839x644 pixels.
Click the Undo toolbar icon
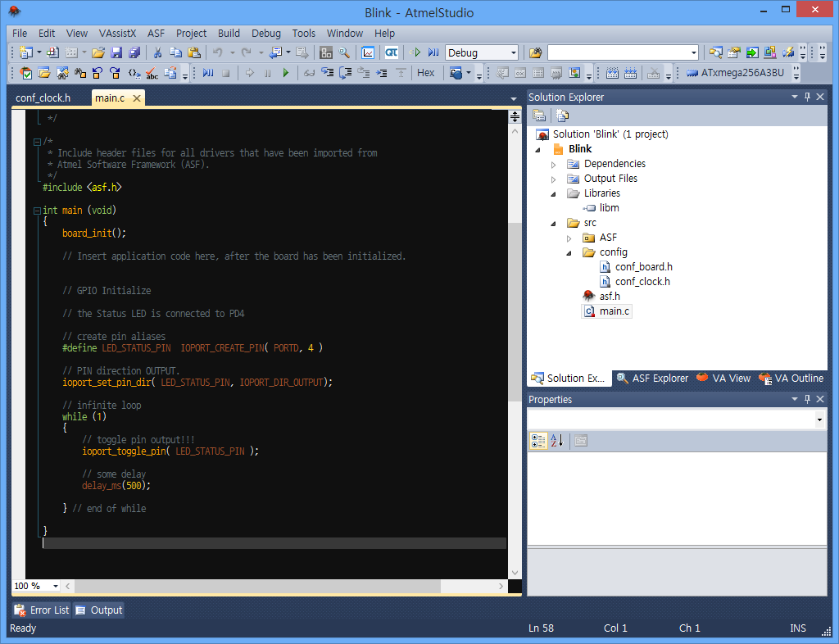pos(216,52)
